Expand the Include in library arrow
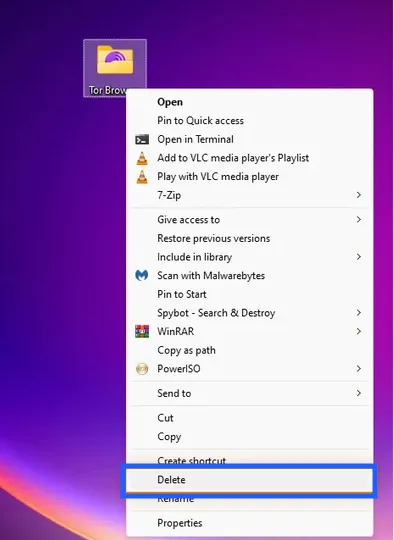The image size is (394, 540). [359, 257]
